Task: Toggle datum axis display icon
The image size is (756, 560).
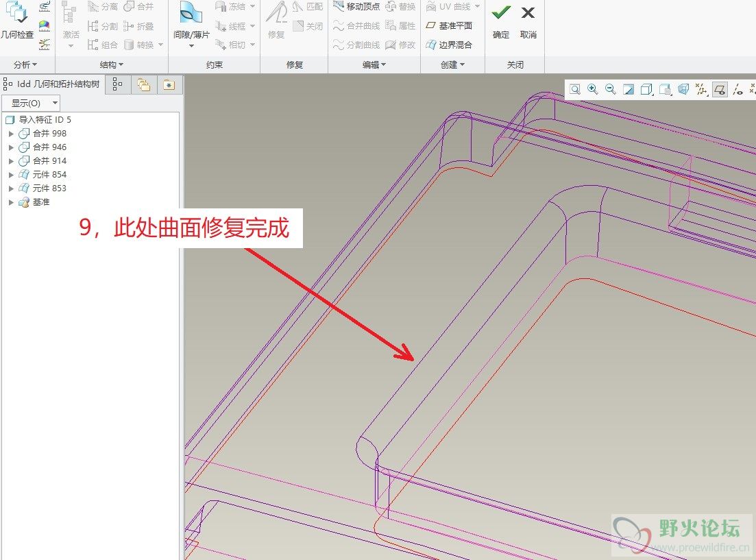Action: (737, 89)
